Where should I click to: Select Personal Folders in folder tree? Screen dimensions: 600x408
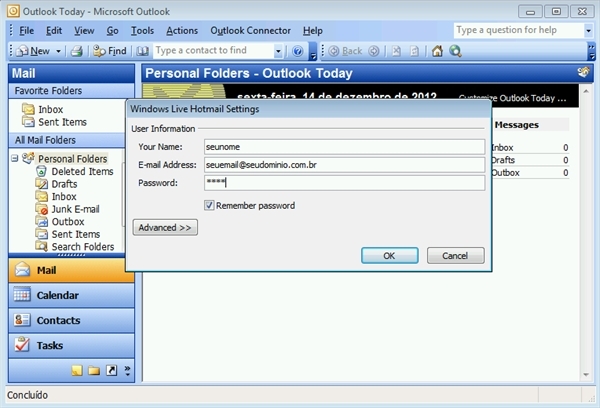click(x=72, y=158)
